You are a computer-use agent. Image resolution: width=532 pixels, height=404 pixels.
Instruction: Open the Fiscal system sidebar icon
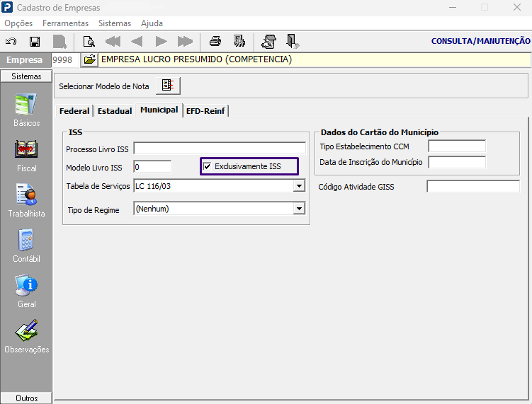(x=26, y=156)
